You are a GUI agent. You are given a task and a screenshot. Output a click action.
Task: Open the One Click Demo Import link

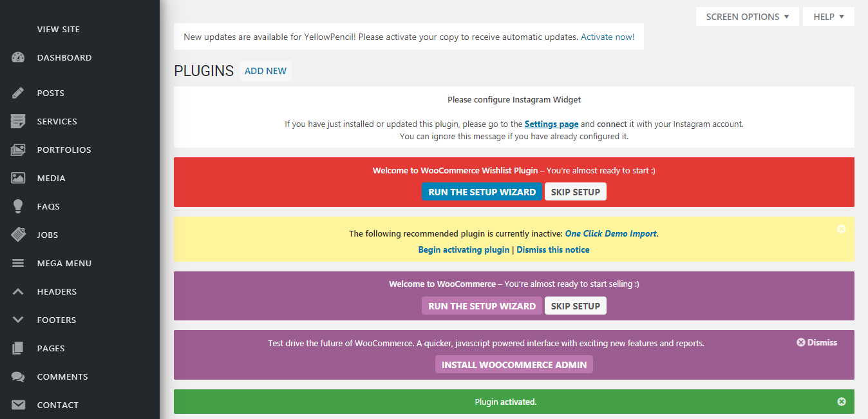pos(611,233)
